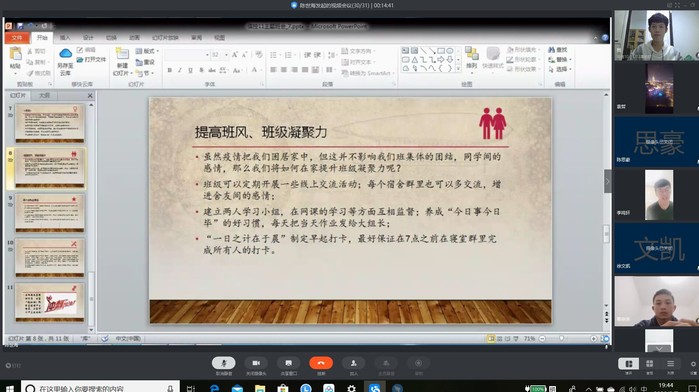Screen dimensions: 699x392
Task: Open the 版式 layout dropdown
Action: point(147,51)
